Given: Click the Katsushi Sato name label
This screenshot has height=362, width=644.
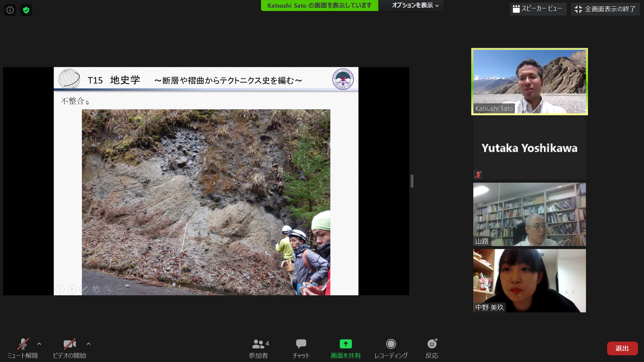Looking at the screenshot, I should pos(494,108).
